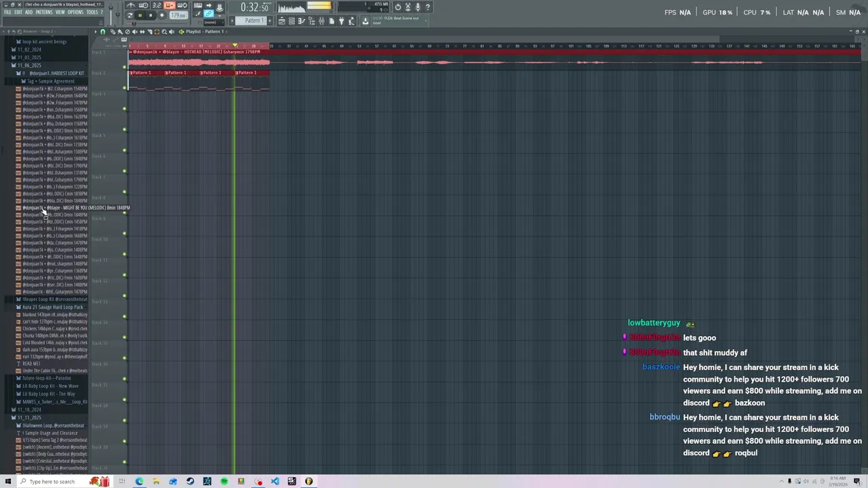Click the microphone one-click recording icon
This screenshot has height=488, width=868.
click(x=418, y=7)
